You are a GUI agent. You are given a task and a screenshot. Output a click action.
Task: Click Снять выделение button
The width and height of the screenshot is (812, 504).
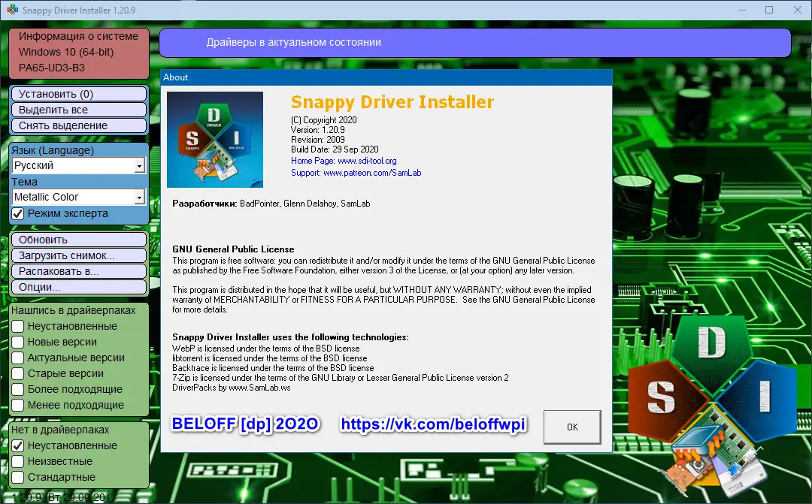pos(79,125)
